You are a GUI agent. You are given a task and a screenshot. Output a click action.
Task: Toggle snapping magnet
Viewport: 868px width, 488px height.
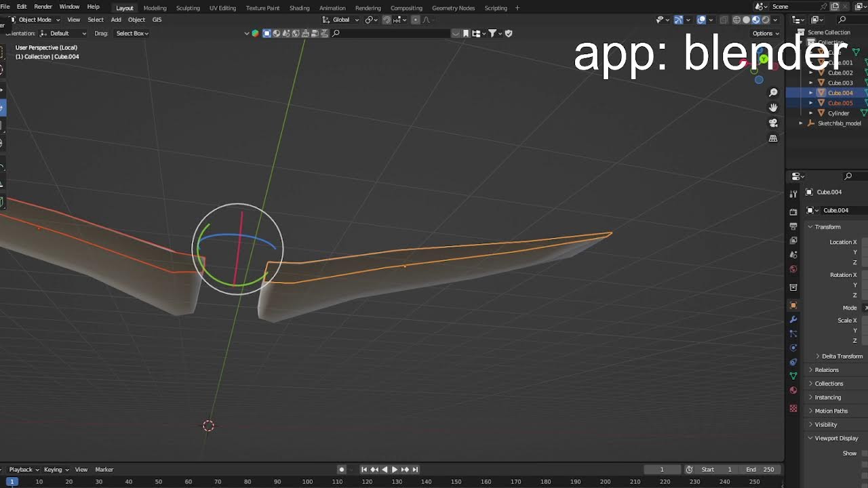[x=387, y=20]
